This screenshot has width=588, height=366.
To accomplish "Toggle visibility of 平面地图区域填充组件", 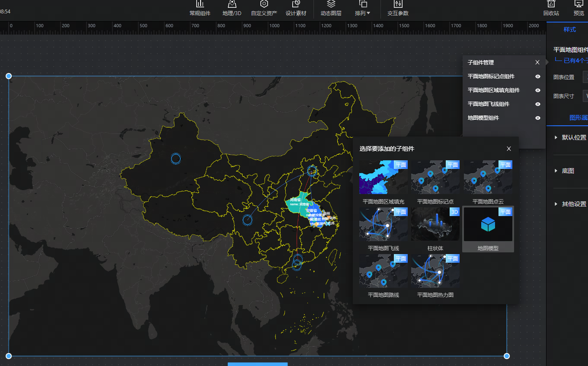I will pos(538,90).
